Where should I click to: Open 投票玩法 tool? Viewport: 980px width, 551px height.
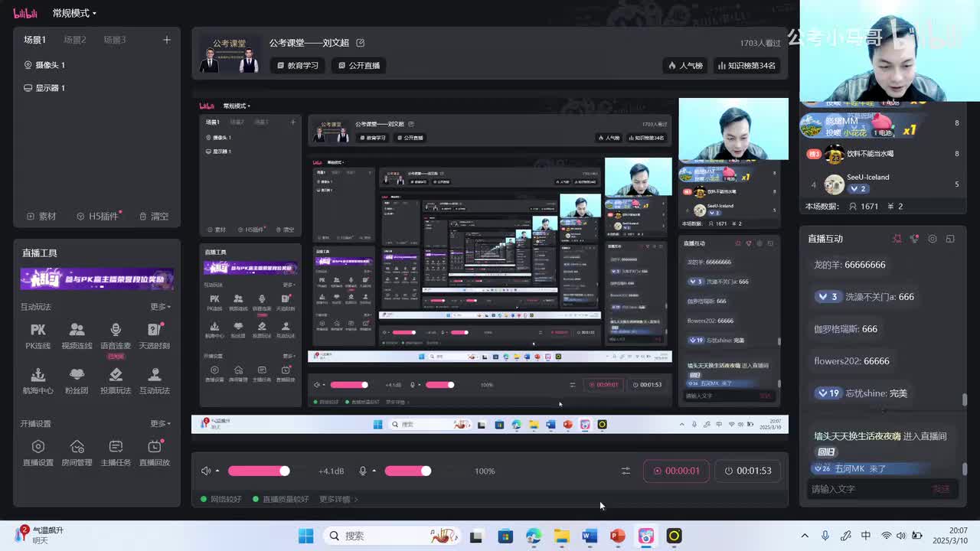pos(116,380)
